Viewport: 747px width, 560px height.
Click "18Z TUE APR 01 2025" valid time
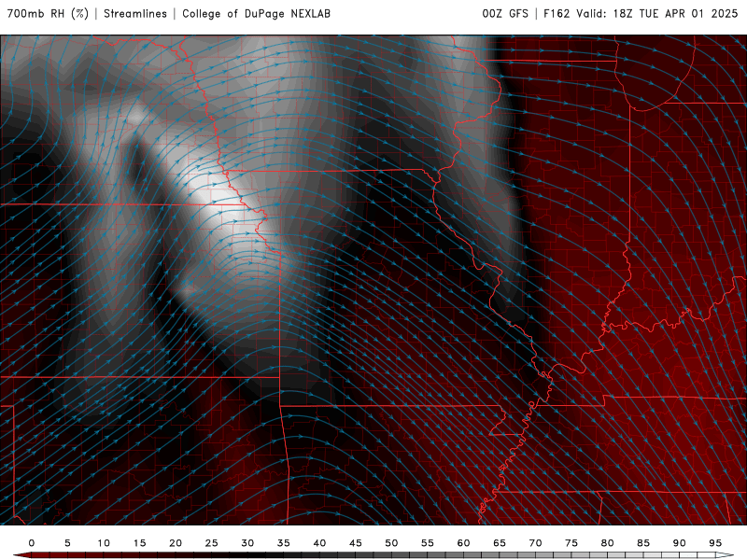click(x=675, y=13)
